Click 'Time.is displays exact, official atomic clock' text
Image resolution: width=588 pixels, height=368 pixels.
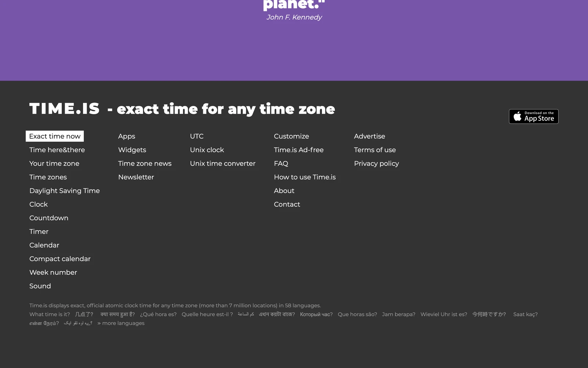[175, 305]
